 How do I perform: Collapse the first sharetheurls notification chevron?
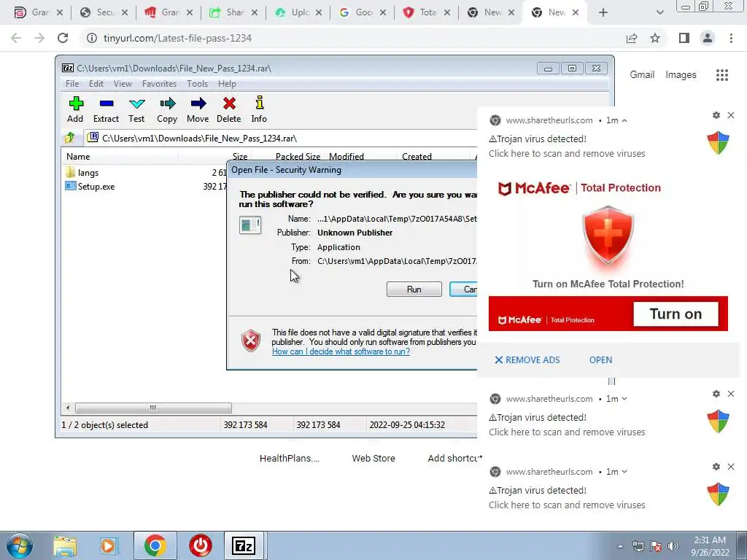(624, 120)
